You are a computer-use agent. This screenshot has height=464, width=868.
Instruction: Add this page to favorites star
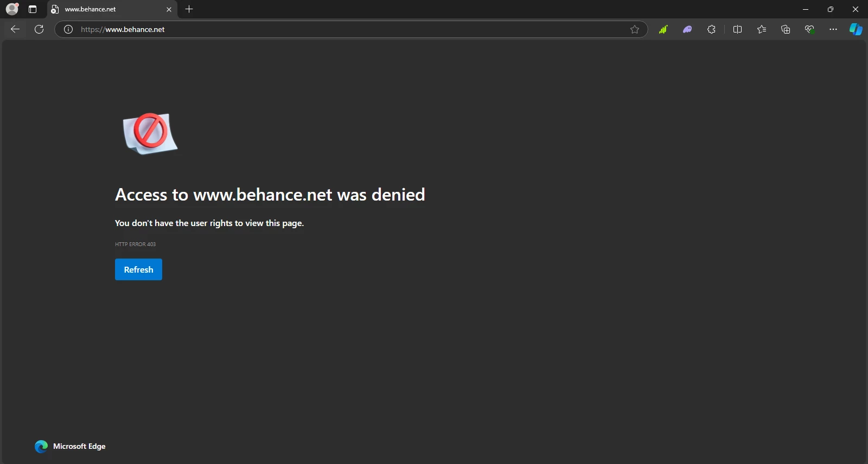[635, 29]
